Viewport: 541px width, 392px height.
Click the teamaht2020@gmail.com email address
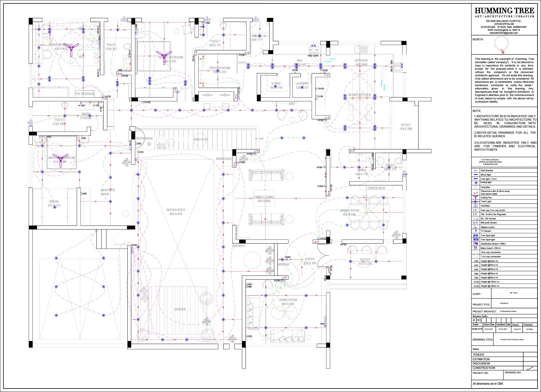coord(504,33)
